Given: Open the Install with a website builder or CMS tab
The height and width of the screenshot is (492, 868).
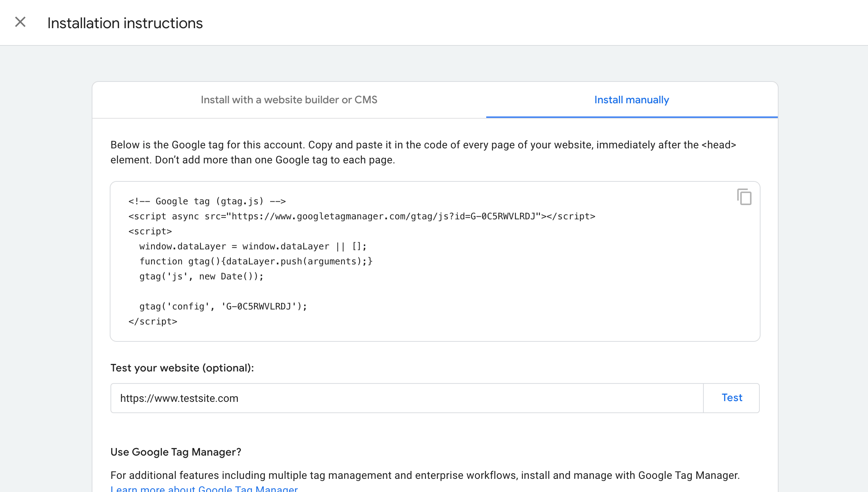Looking at the screenshot, I should (289, 100).
